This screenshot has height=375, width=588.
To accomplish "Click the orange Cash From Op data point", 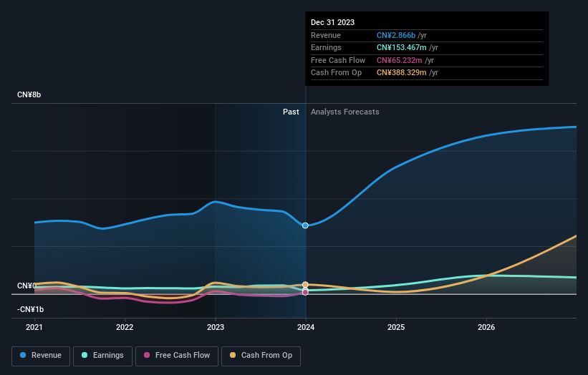I will [305, 285].
